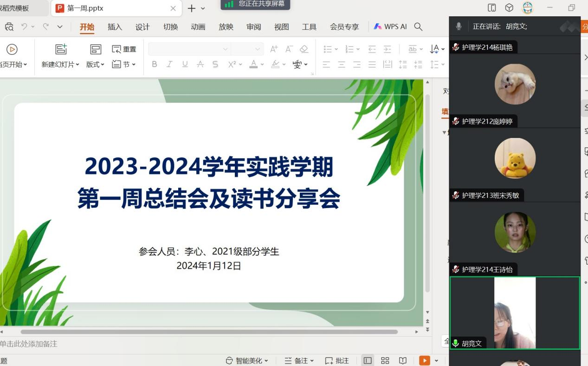Click the increase font size icon
Image resolution: width=588 pixels, height=366 pixels.
coord(274,49)
